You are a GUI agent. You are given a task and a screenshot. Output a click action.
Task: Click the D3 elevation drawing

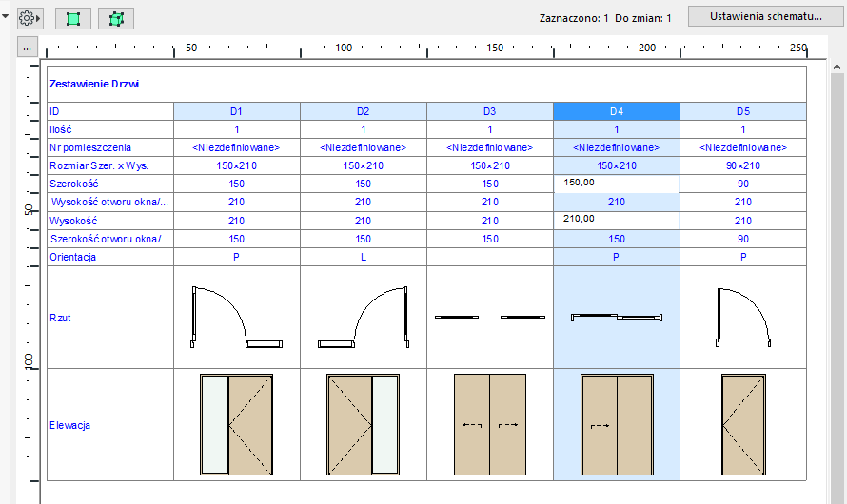coord(490,425)
